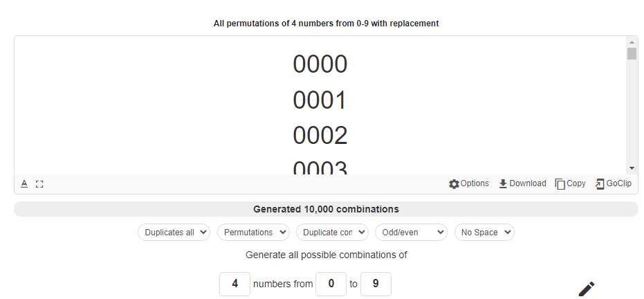Toggle fullscreen view of the results

[x=39, y=184]
